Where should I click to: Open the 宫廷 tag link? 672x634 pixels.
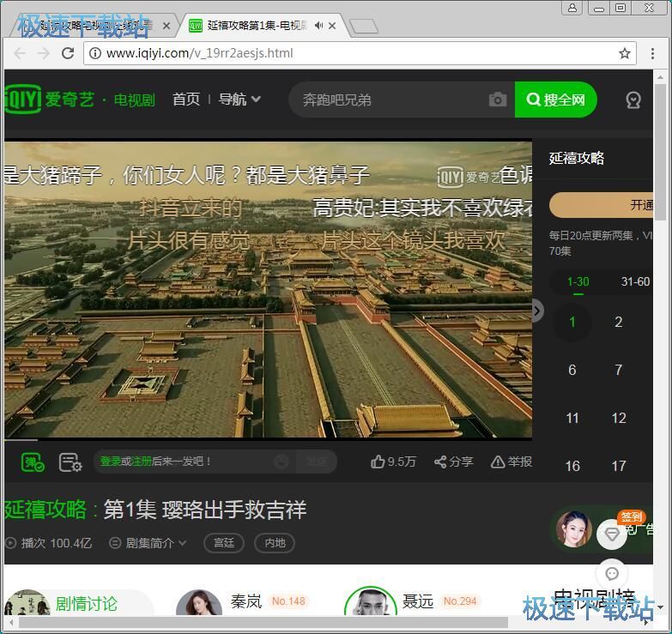point(224,543)
